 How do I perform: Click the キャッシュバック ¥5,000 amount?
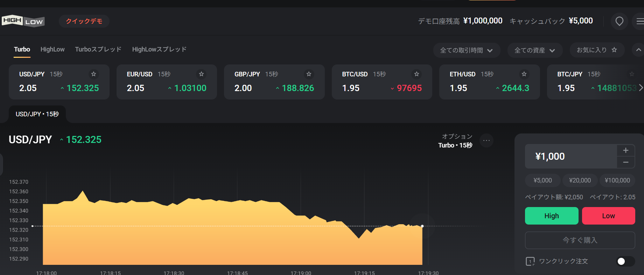[551, 21]
